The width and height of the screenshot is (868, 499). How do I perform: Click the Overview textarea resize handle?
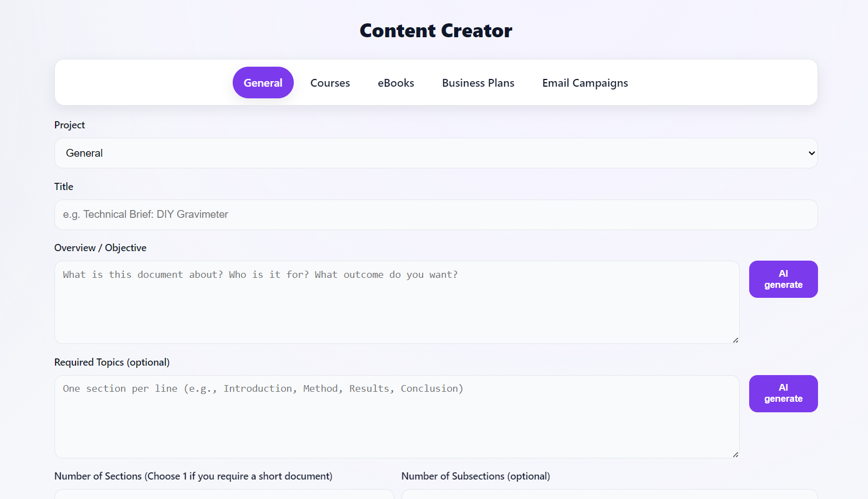[x=735, y=340]
